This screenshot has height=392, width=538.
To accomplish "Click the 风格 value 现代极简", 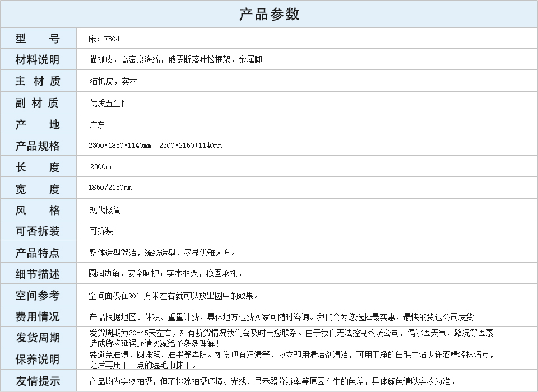I will point(105,210).
